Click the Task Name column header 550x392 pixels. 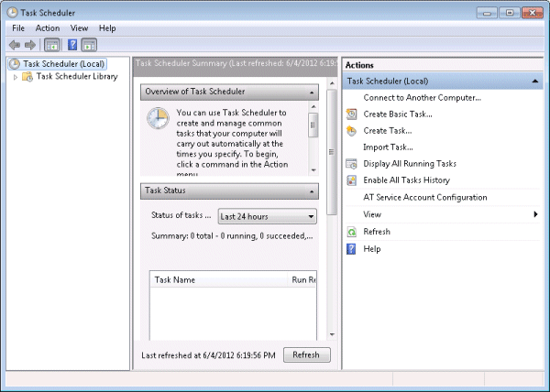tap(218, 280)
